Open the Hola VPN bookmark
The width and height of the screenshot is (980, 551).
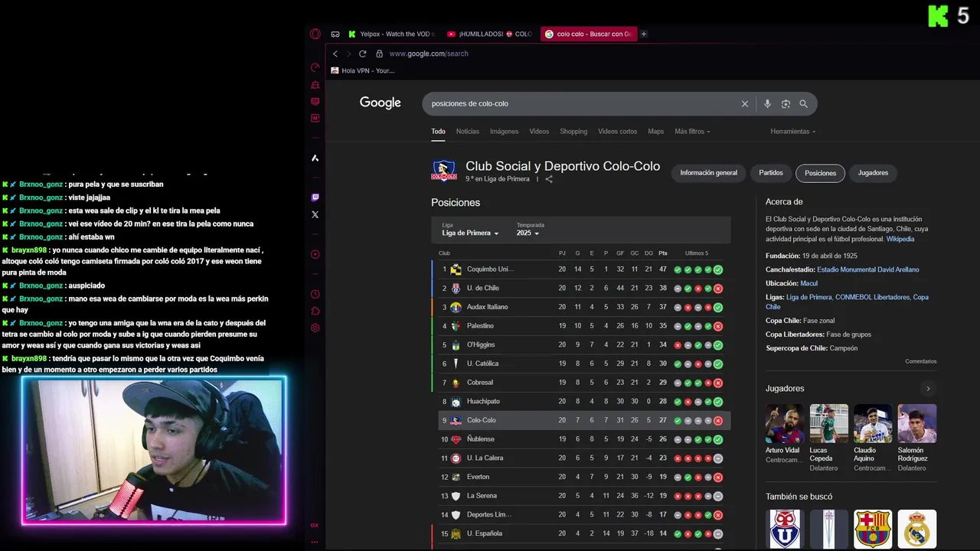pyautogui.click(x=363, y=70)
